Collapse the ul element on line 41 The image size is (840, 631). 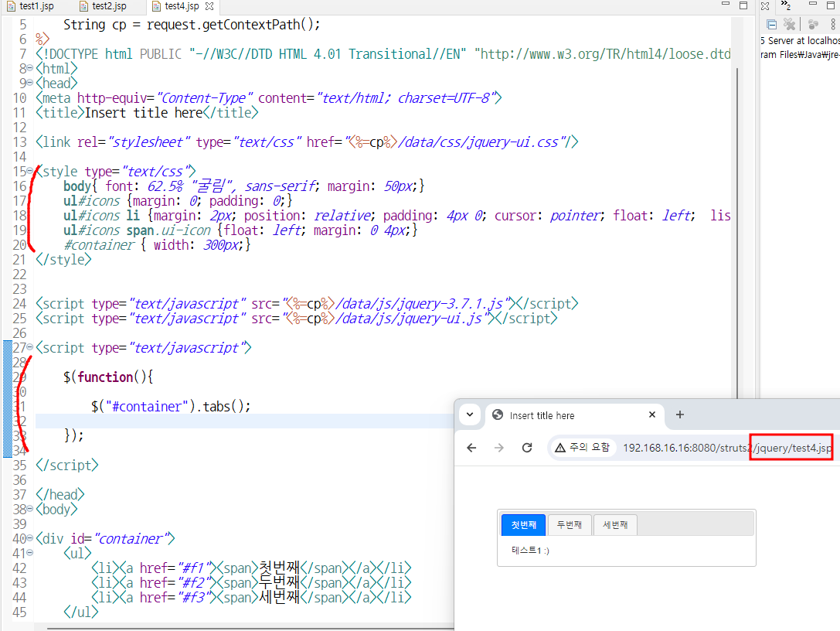tap(30, 553)
